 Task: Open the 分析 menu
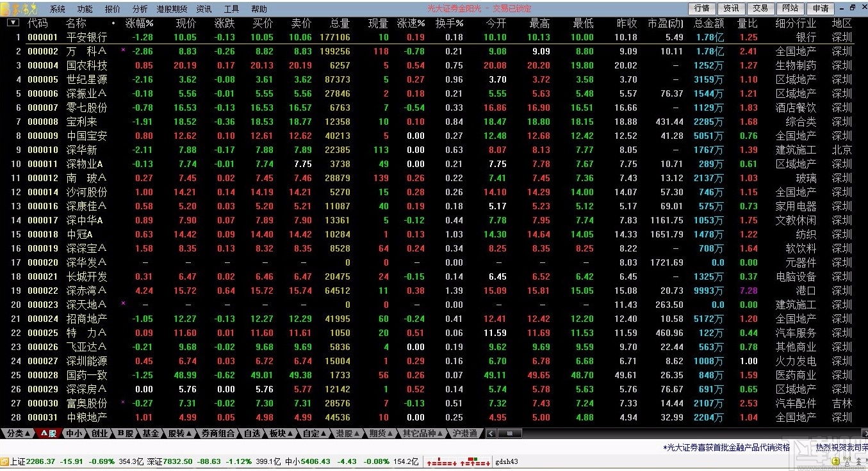[140, 9]
